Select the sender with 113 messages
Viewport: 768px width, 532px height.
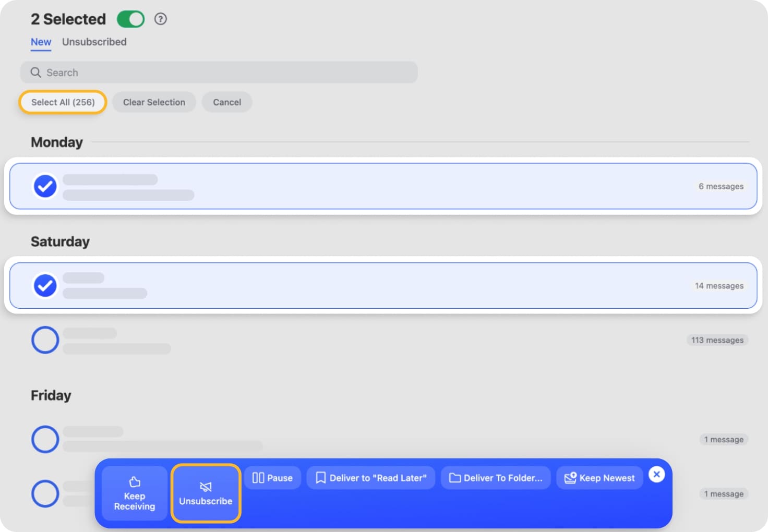point(45,340)
